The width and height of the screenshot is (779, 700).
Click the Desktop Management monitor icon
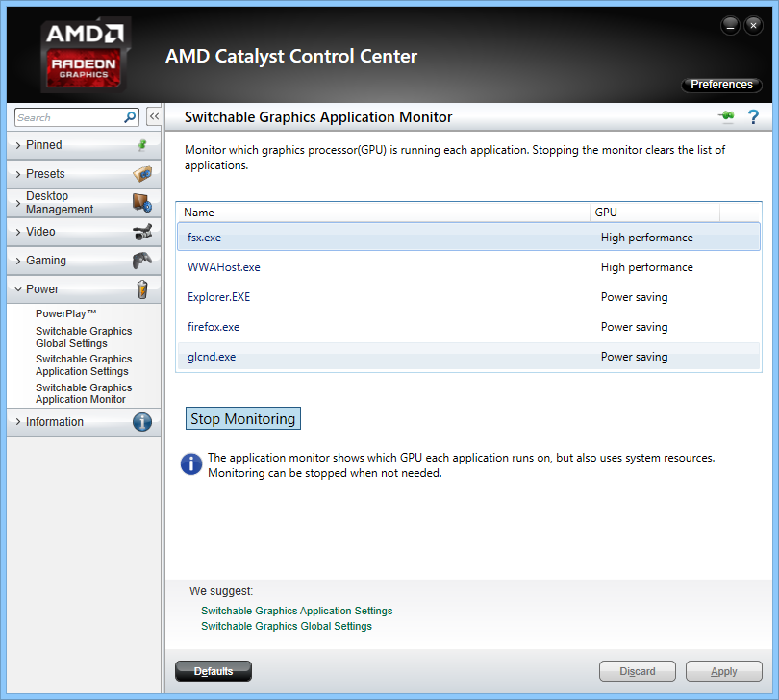[142, 203]
